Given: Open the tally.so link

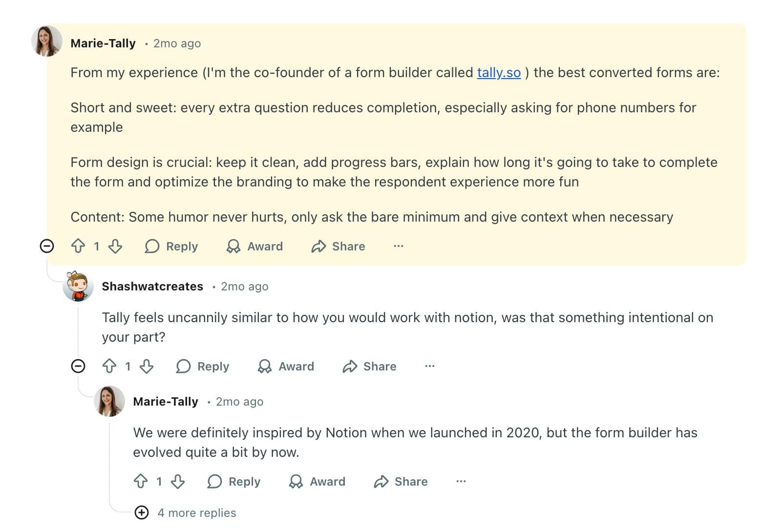Looking at the screenshot, I should pos(498,73).
